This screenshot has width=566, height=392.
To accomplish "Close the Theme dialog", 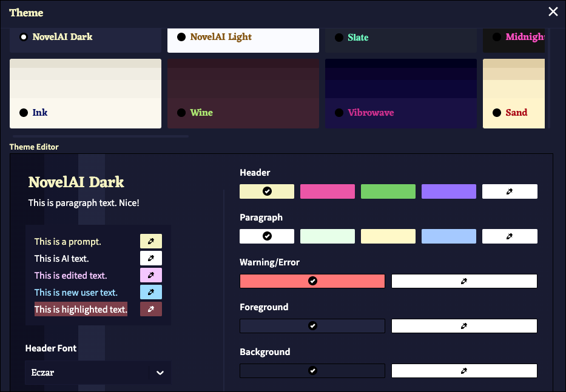I will tap(553, 12).
